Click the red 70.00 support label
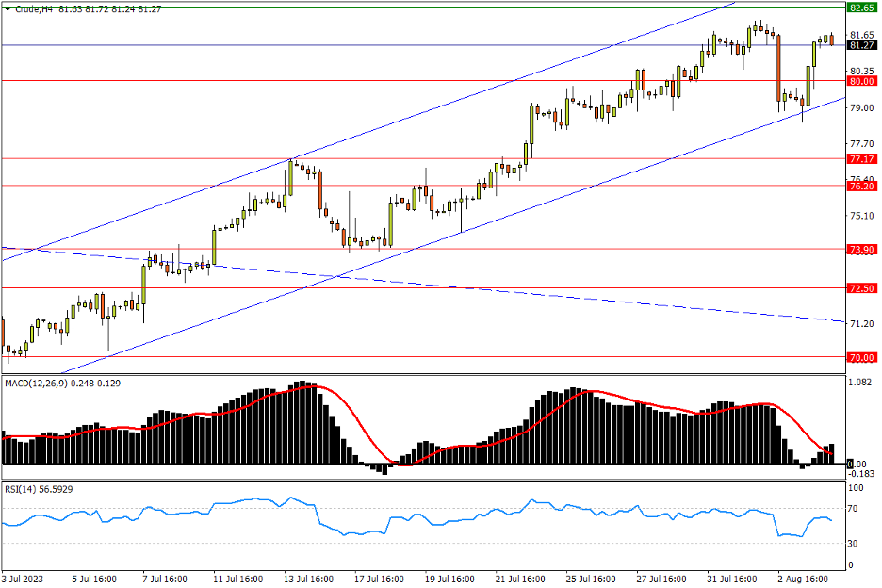Screen dimensions: 882x588 862,358
